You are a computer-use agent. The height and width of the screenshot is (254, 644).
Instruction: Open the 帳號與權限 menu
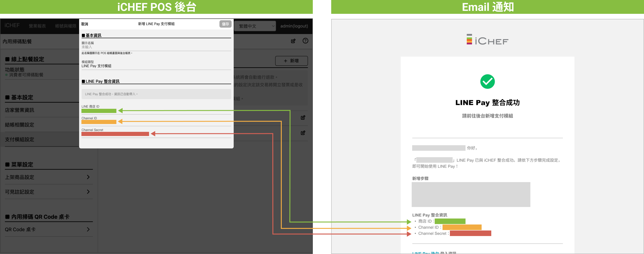coord(66,26)
